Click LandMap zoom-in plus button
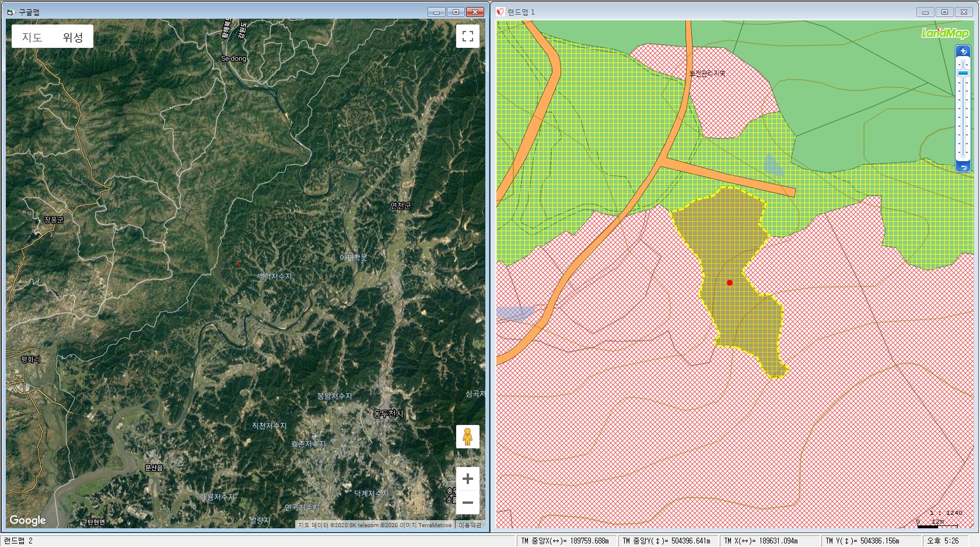Screen dimensions: 980x547 pyautogui.click(x=963, y=51)
